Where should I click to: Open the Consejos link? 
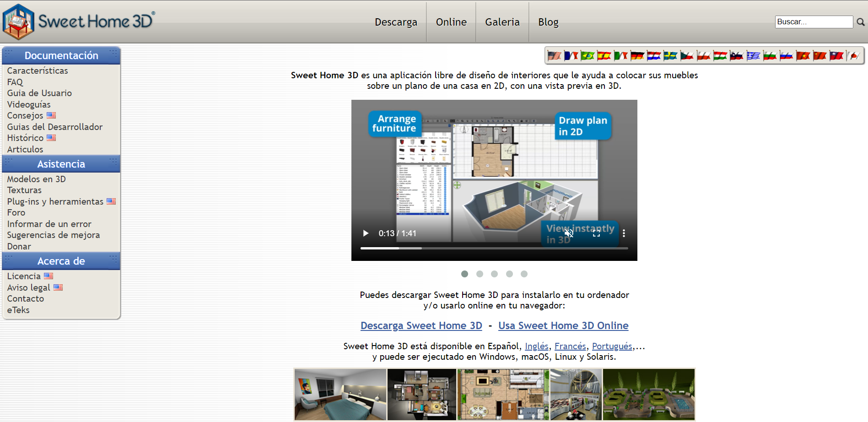coord(25,115)
